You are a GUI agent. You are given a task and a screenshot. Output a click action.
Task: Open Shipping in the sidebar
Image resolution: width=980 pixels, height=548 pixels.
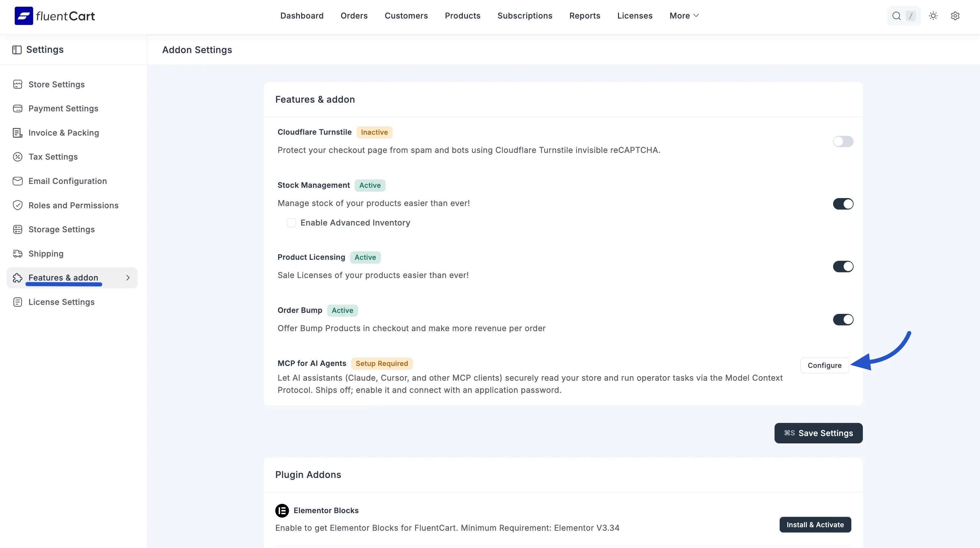point(72,254)
